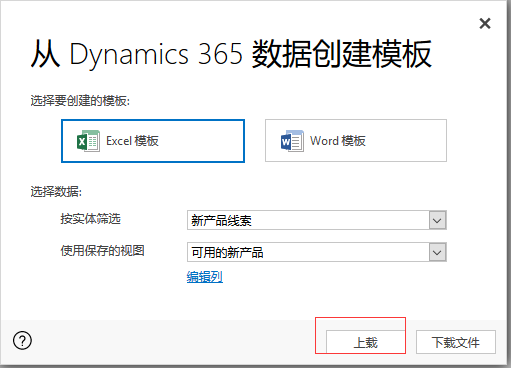The height and width of the screenshot is (368, 511).
Task: Click the 可用的新产品 view combo box
Action: pos(317,252)
